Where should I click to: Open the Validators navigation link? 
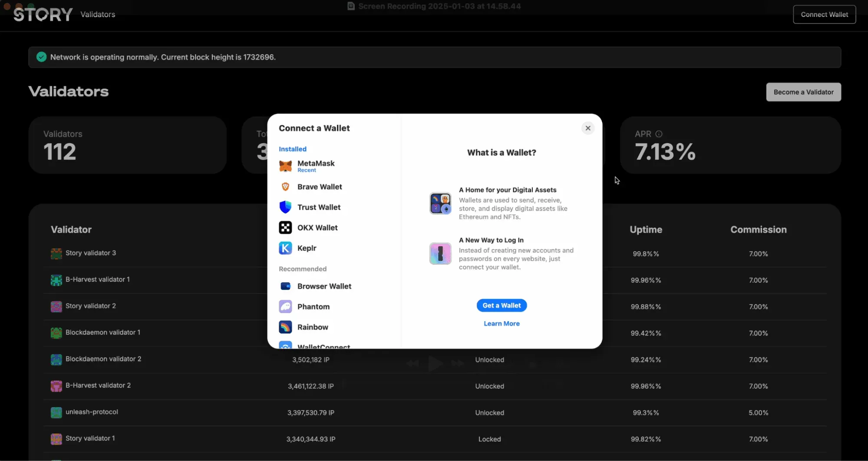click(98, 14)
